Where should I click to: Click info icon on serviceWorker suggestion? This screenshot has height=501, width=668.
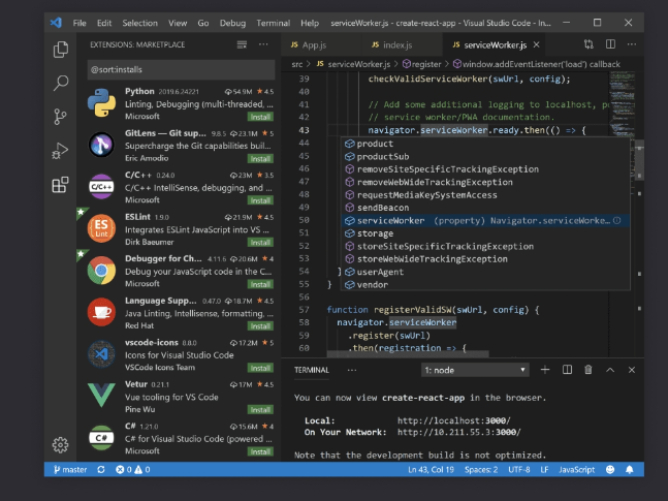click(617, 220)
